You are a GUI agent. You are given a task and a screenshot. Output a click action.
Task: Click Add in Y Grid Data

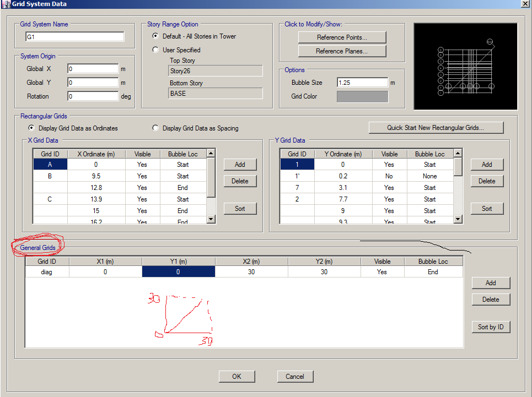pos(487,165)
